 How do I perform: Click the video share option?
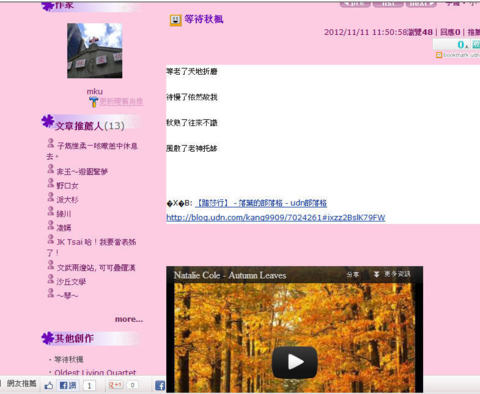[x=352, y=275]
